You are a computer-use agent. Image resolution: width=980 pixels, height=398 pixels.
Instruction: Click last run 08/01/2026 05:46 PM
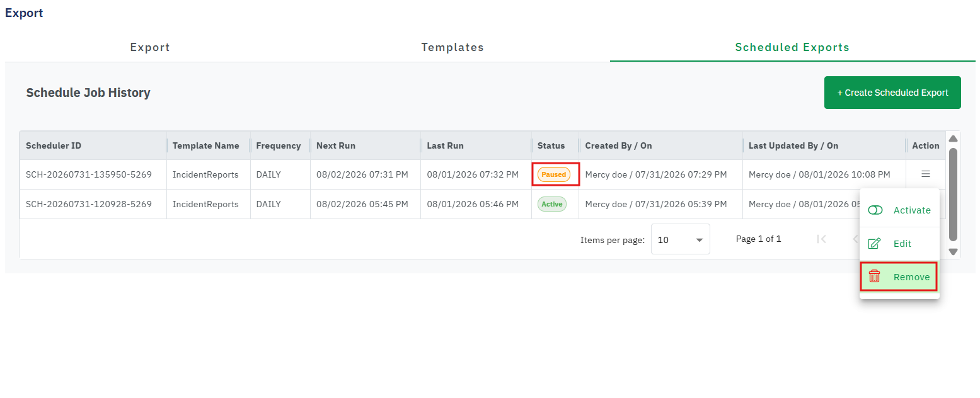(x=473, y=204)
